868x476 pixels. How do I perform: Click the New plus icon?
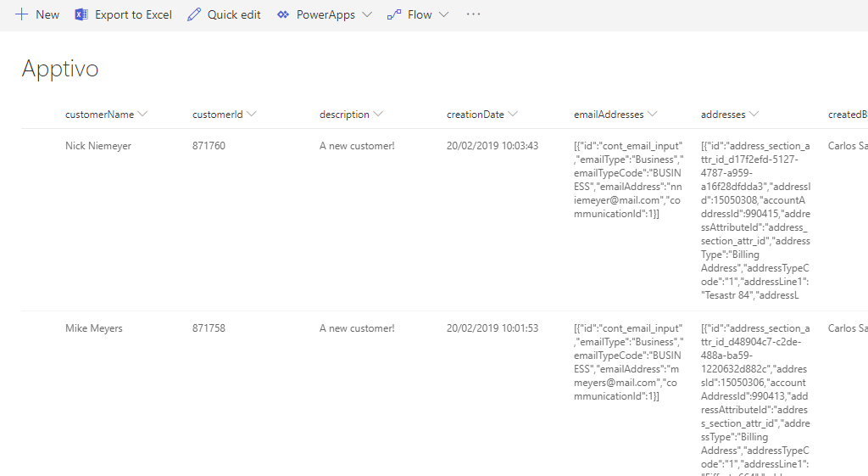(22, 14)
